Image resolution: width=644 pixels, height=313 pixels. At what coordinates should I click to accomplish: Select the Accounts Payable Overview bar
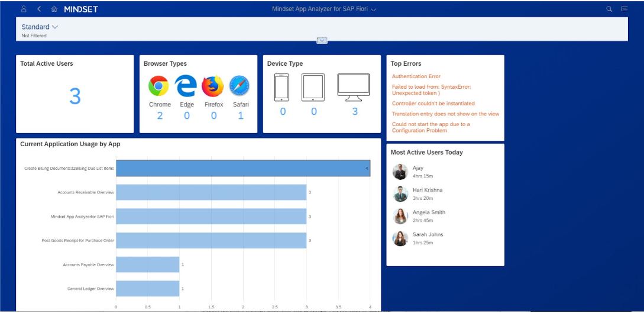tap(148, 264)
